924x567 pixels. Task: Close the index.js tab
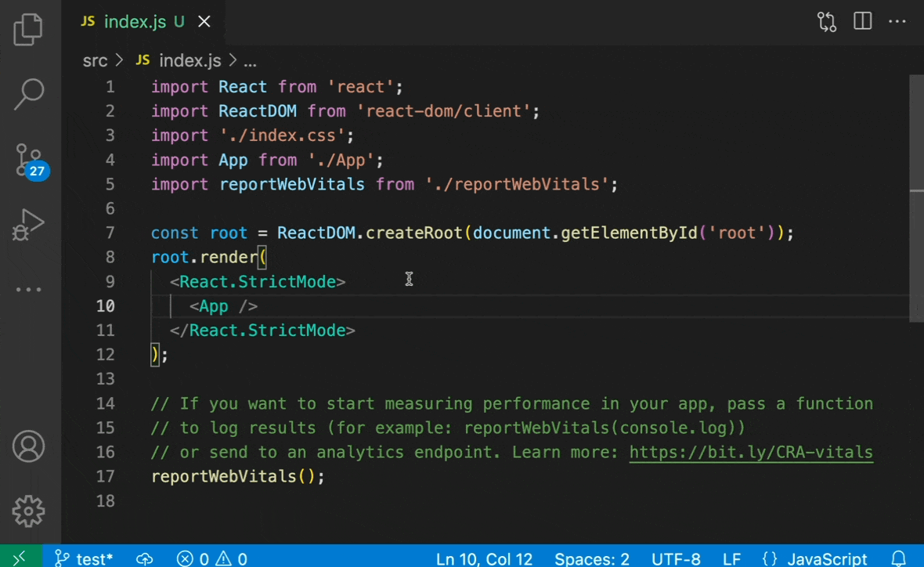pos(204,21)
